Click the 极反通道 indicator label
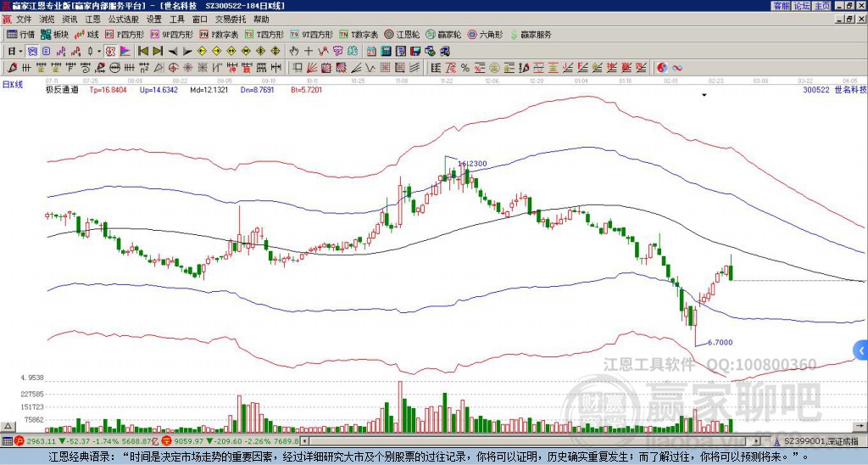868x465 pixels. click(x=61, y=89)
